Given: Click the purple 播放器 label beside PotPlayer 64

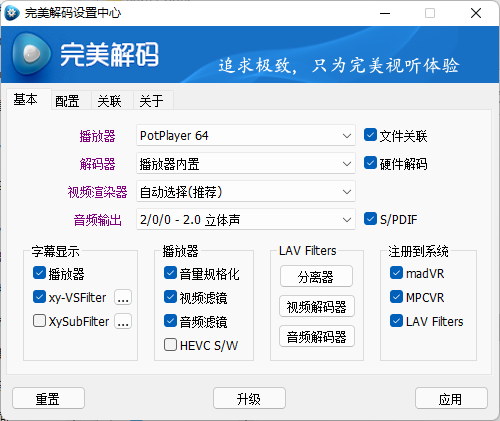Looking at the screenshot, I should tap(97, 136).
